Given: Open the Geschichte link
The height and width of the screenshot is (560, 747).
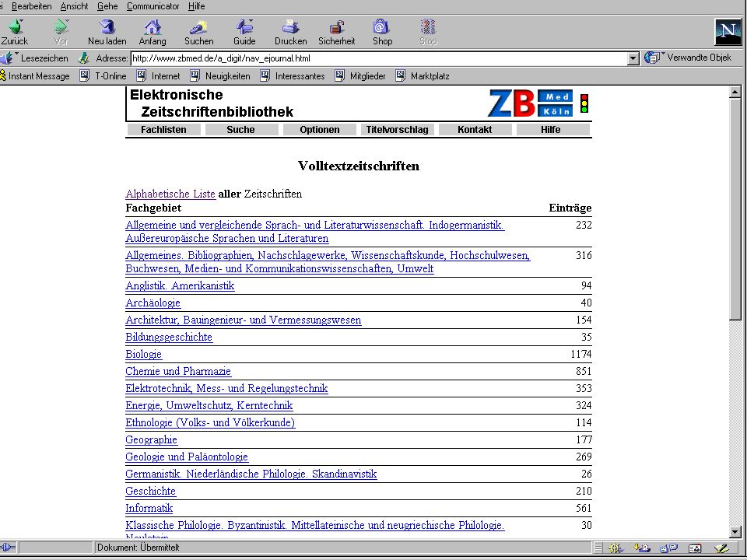Looking at the screenshot, I should (x=150, y=492).
